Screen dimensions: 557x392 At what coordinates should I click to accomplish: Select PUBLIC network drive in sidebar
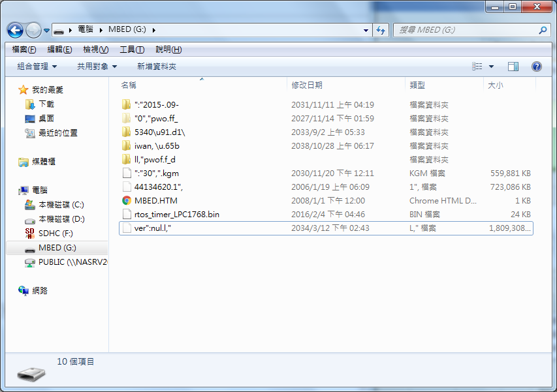72,262
